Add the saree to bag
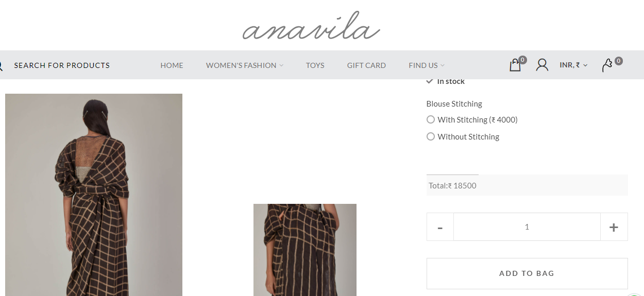 [x=527, y=273]
